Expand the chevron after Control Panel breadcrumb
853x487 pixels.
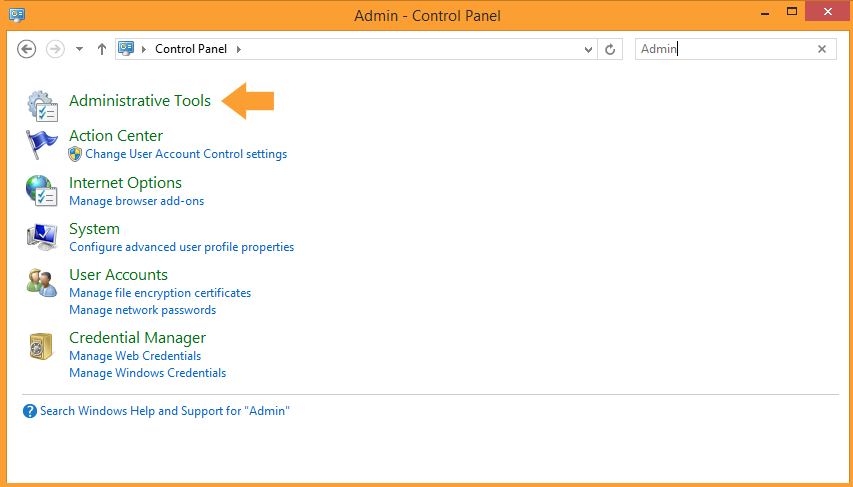point(238,49)
